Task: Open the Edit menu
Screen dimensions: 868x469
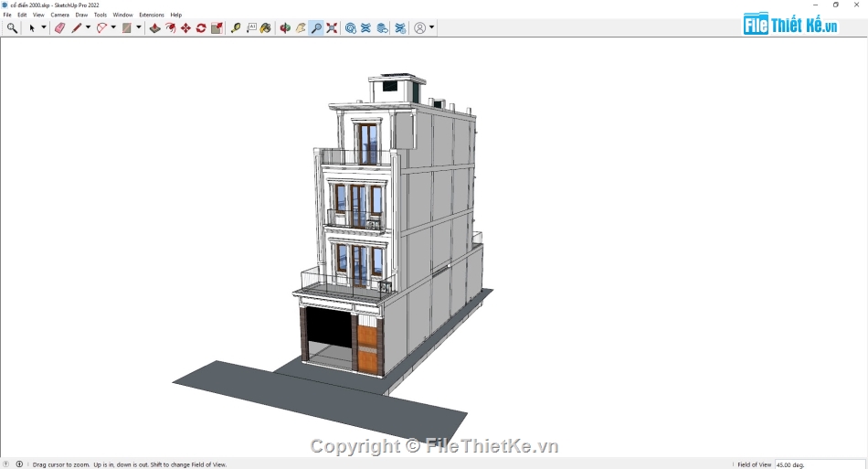Action: (x=22, y=15)
